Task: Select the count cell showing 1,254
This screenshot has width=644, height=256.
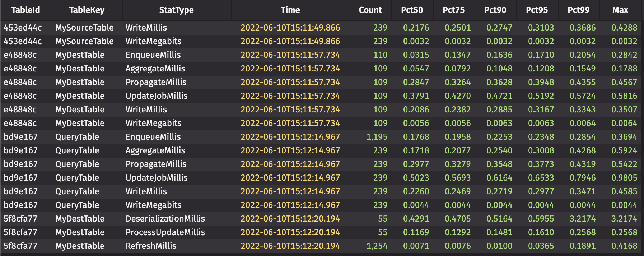Action: pyautogui.click(x=377, y=246)
